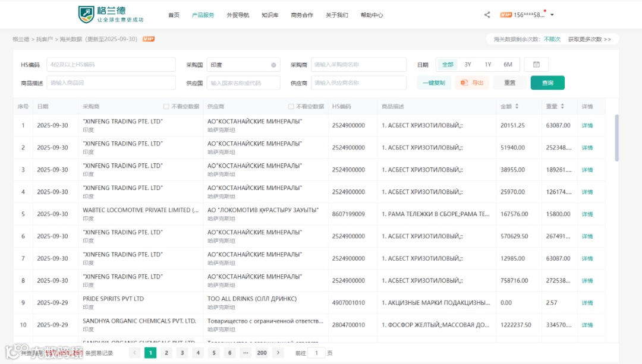Go to page 200
Viewport: 642px width, 364px height.
[262, 353]
